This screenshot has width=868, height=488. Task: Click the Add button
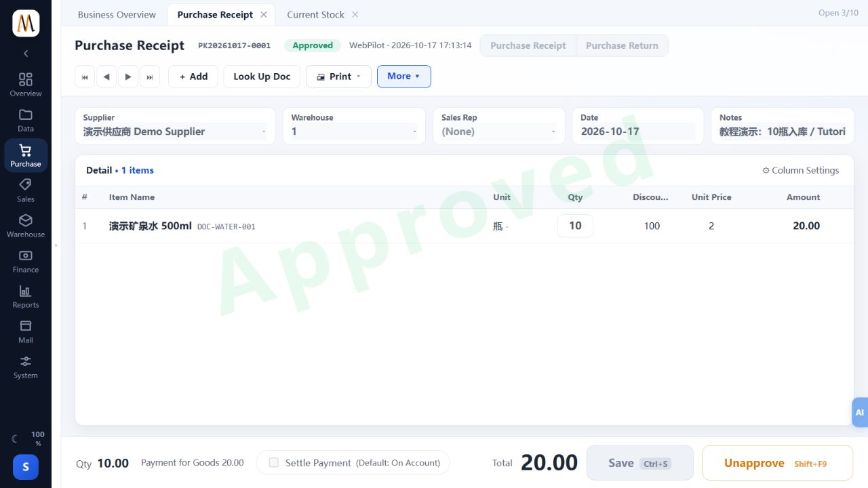(193, 77)
